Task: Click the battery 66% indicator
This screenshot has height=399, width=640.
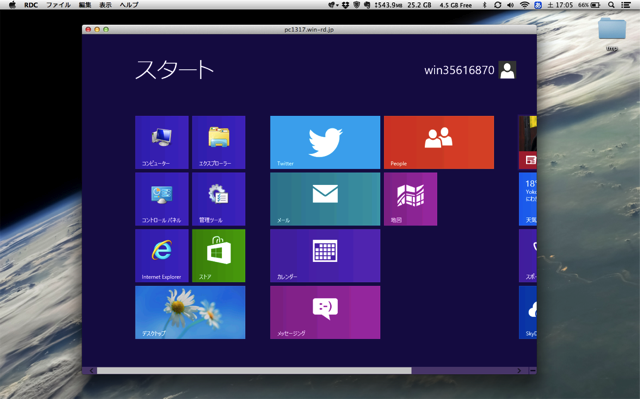Action: click(x=589, y=5)
